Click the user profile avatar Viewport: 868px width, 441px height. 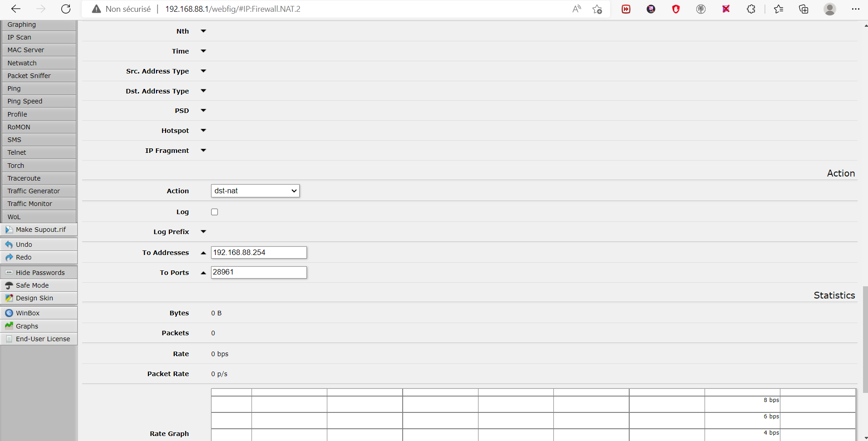coord(830,9)
